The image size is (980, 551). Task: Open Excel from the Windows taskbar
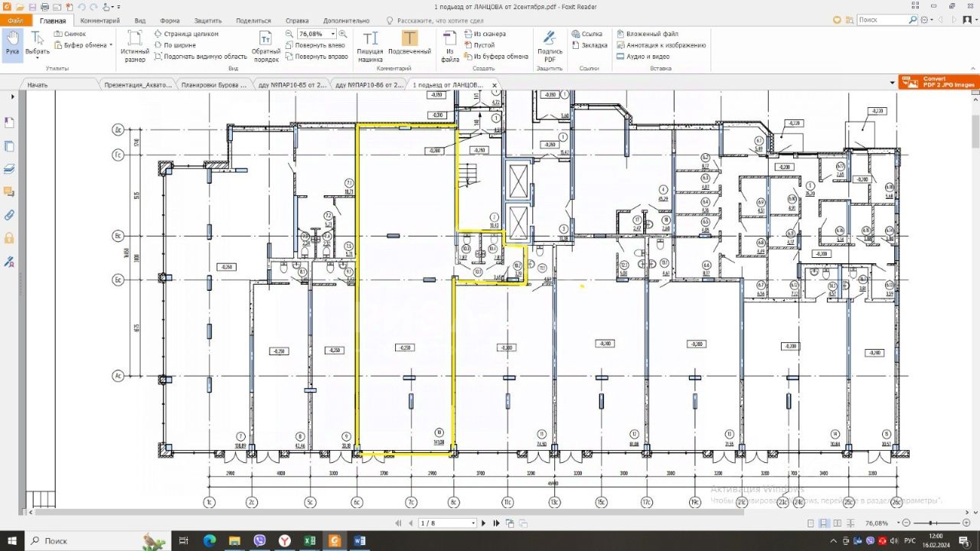tap(309, 540)
